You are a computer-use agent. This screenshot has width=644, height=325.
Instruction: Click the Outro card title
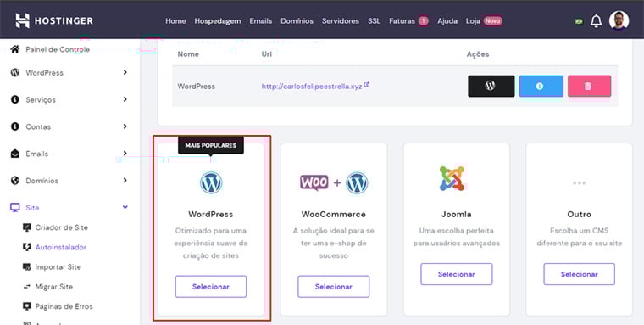tap(579, 215)
